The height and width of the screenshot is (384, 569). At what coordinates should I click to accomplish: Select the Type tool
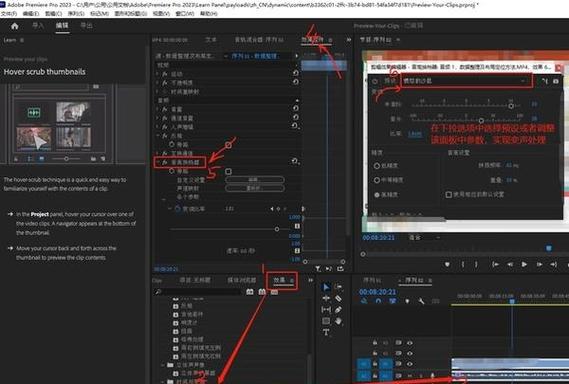point(326,332)
